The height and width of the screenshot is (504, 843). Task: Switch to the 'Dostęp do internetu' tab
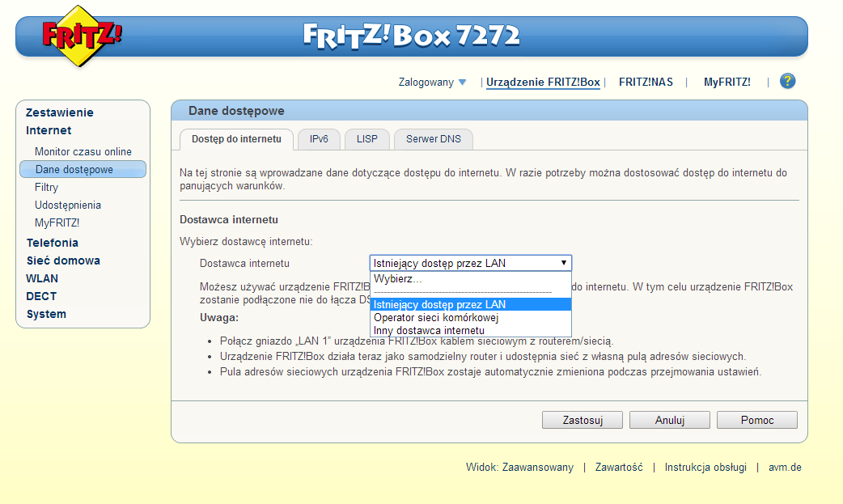[x=236, y=139]
